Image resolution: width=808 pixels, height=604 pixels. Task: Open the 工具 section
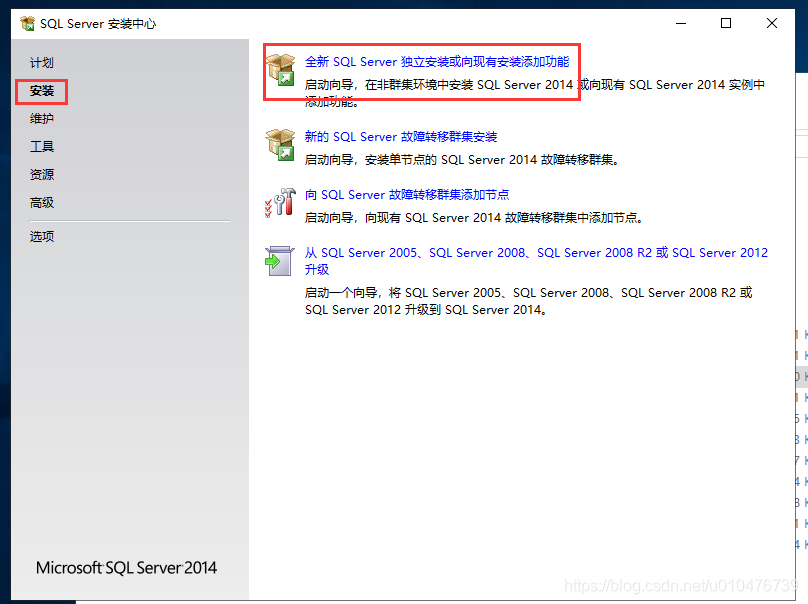[42, 146]
